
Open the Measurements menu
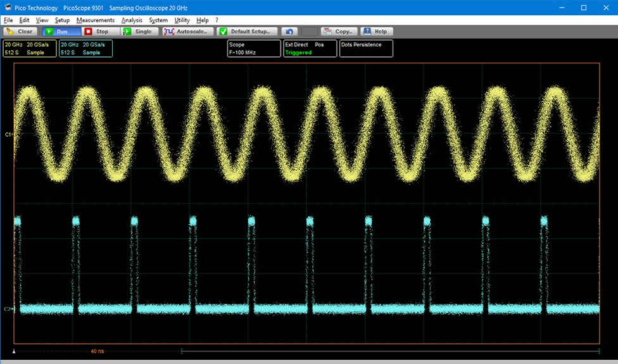coord(96,20)
